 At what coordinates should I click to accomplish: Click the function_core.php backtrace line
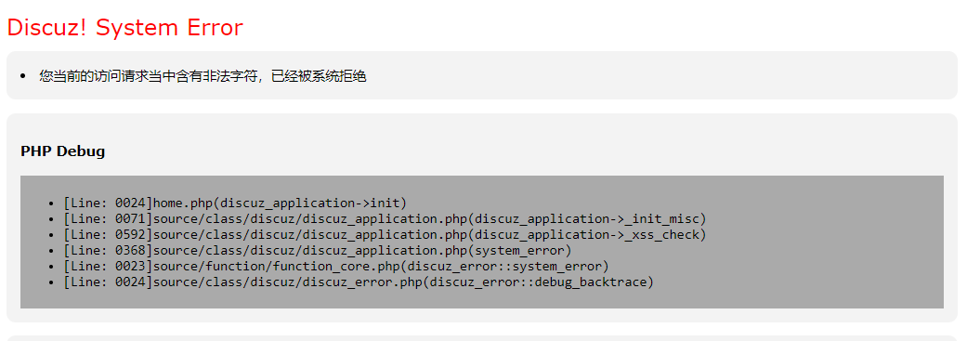pyautogui.click(x=336, y=266)
